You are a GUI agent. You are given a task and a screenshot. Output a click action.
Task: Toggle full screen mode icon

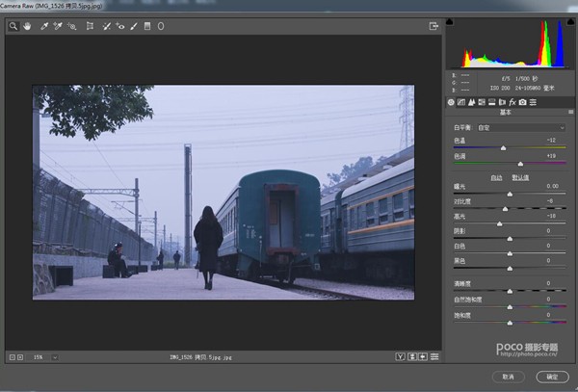pos(433,26)
